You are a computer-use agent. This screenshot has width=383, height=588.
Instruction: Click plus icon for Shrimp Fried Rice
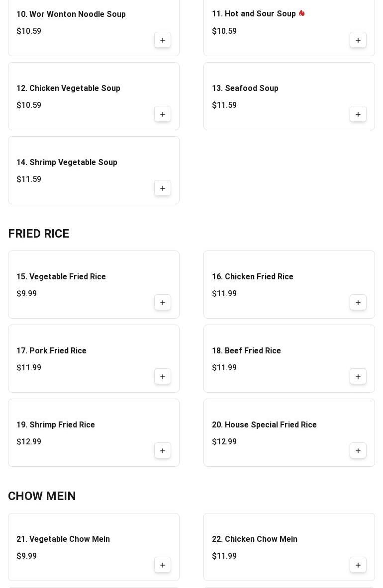163,451
